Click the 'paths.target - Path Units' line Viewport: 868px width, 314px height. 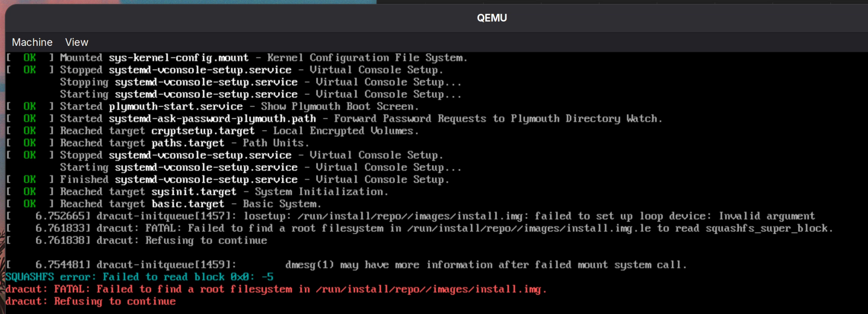point(230,143)
